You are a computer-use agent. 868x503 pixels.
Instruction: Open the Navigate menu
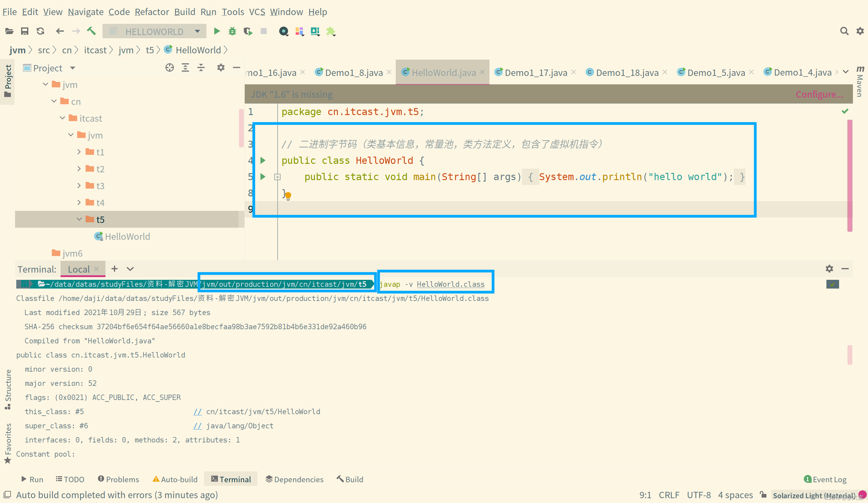pos(86,12)
